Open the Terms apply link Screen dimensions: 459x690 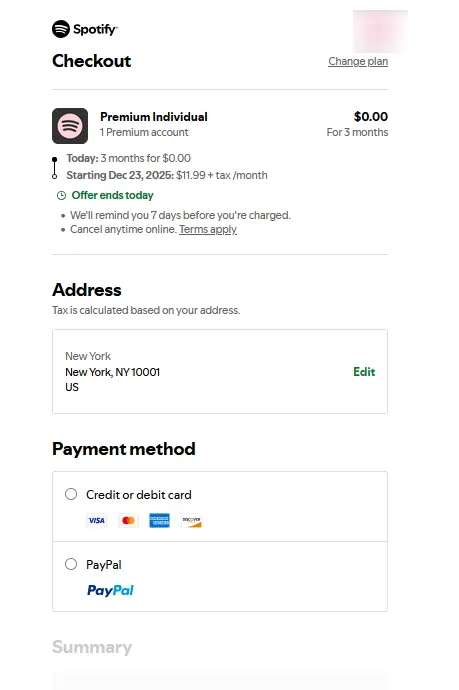tap(208, 229)
